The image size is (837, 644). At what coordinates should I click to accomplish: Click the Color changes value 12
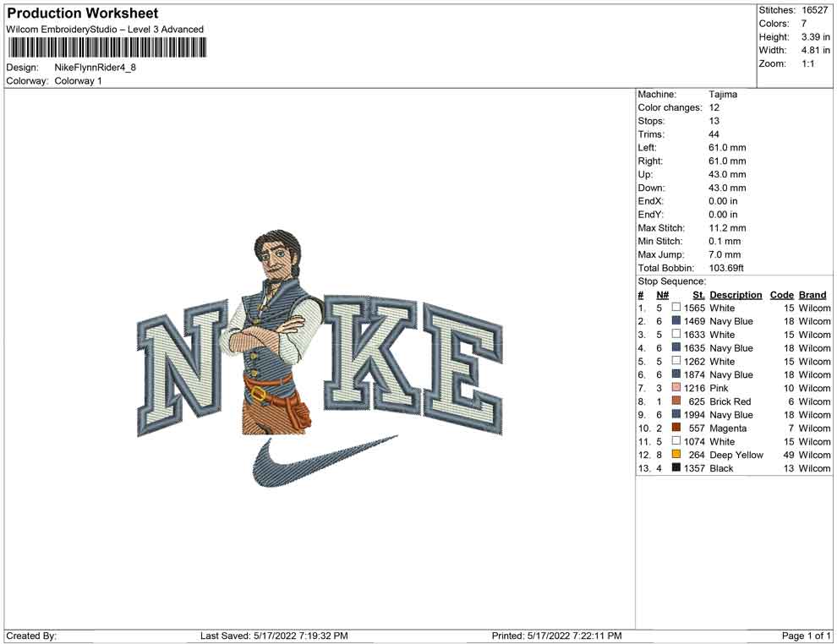(714, 107)
